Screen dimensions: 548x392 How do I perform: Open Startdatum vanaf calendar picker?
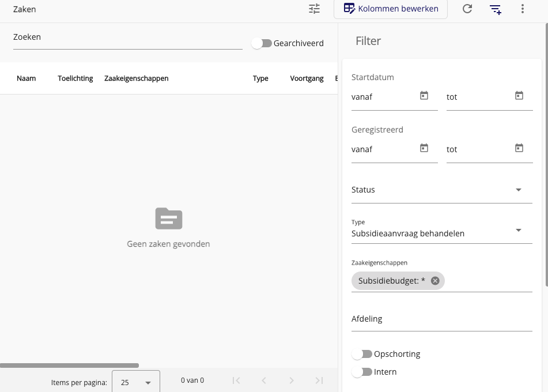[x=424, y=96]
